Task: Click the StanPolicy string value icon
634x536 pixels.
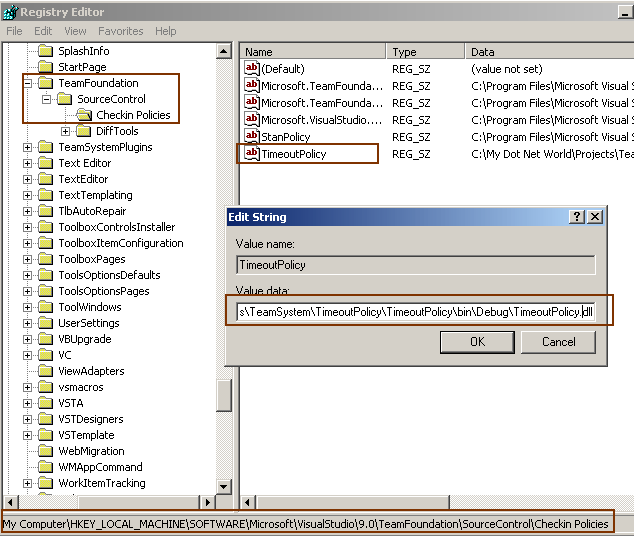Action: coord(251,137)
